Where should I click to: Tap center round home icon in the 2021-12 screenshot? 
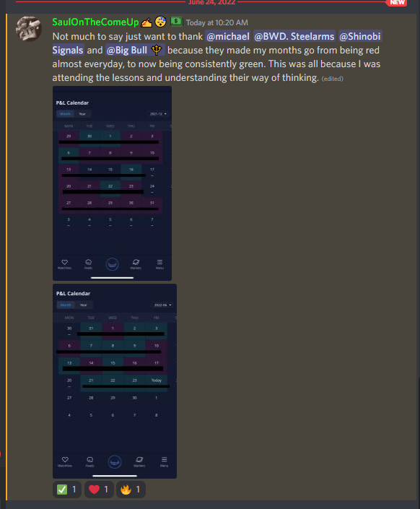(112, 264)
